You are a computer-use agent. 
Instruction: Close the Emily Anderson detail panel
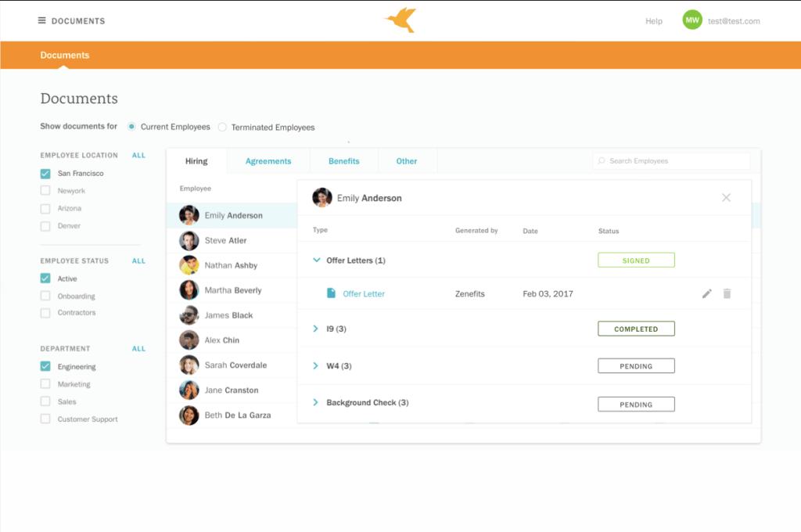[x=726, y=198]
